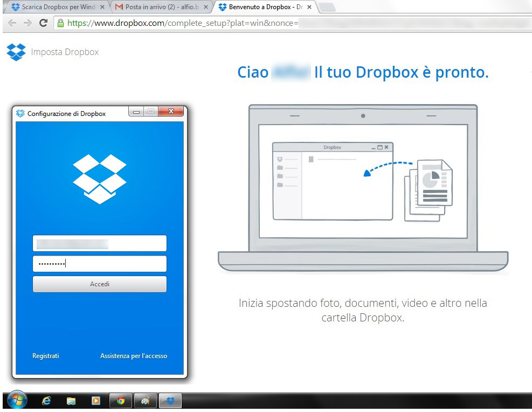Click the browser forward arrow
This screenshot has width=532, height=412.
coord(28,23)
